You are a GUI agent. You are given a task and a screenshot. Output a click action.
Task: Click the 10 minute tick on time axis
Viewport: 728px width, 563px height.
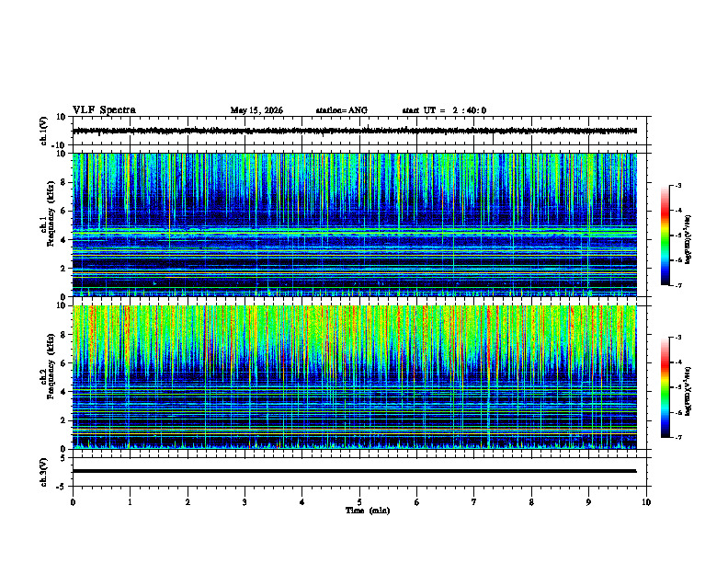(646, 502)
